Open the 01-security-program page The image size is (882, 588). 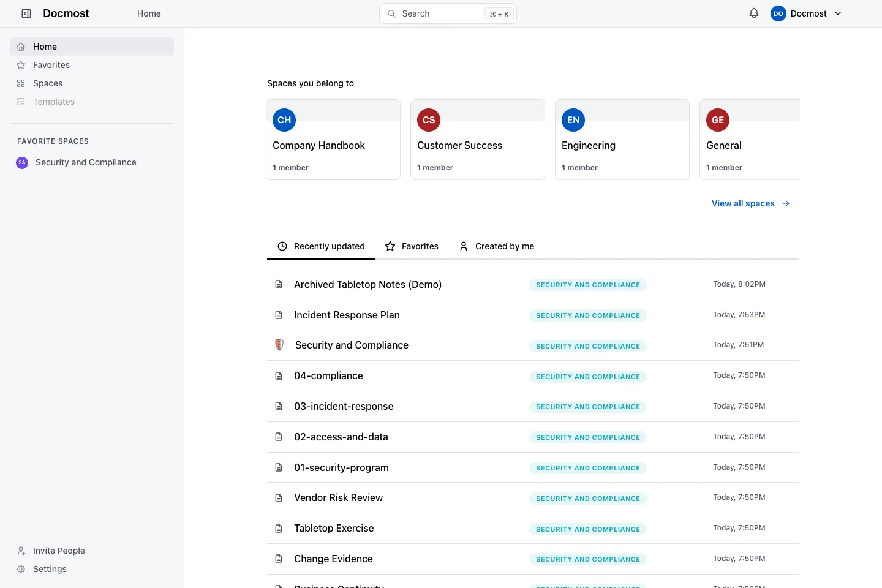(341, 467)
